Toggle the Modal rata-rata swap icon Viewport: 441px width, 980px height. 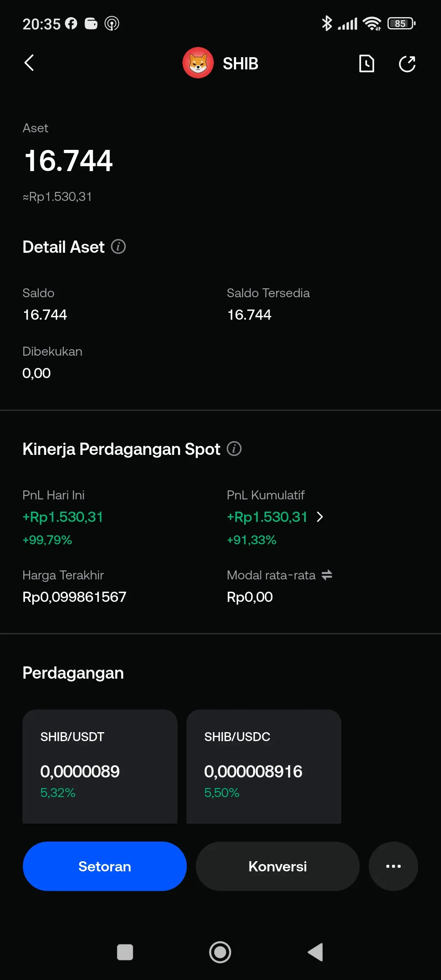click(x=327, y=575)
